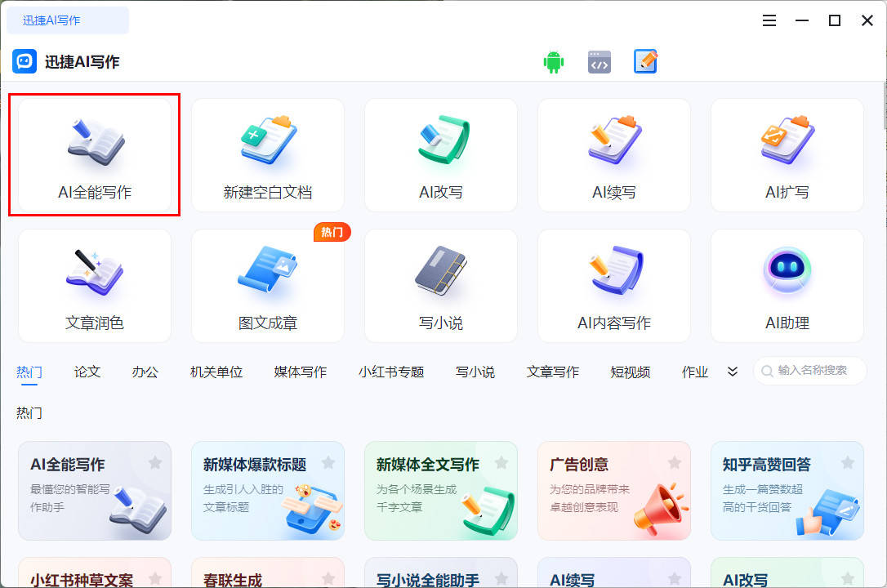Launch the AI改写 tool tile
887x588 pixels.
441,155
